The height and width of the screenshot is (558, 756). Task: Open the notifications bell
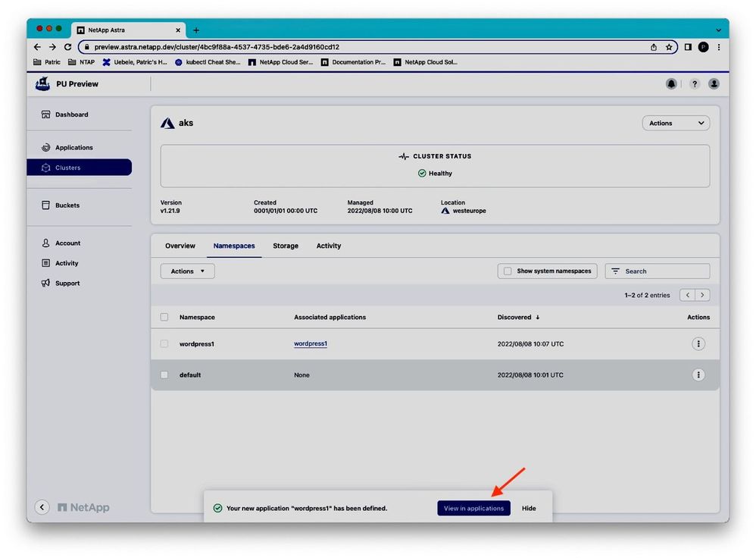[671, 84]
